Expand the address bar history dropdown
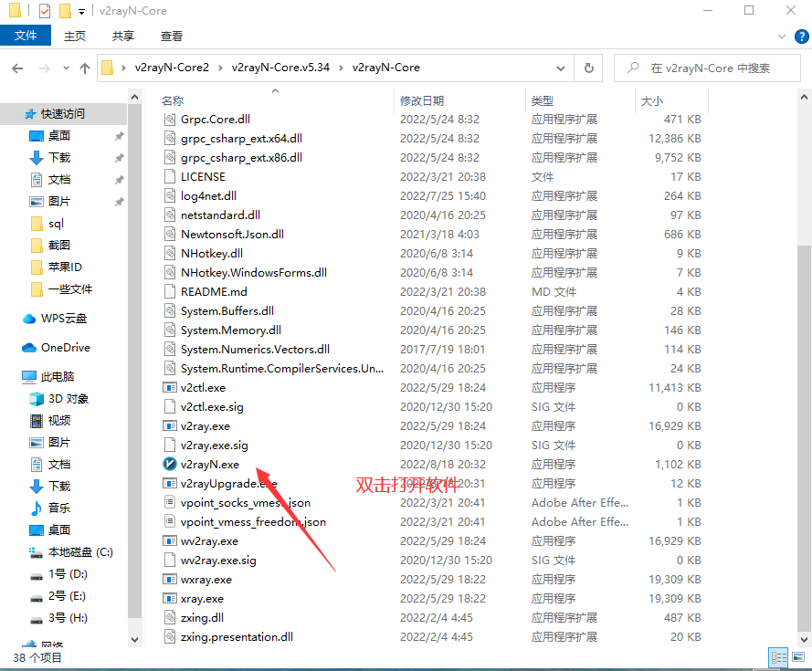 560,68
